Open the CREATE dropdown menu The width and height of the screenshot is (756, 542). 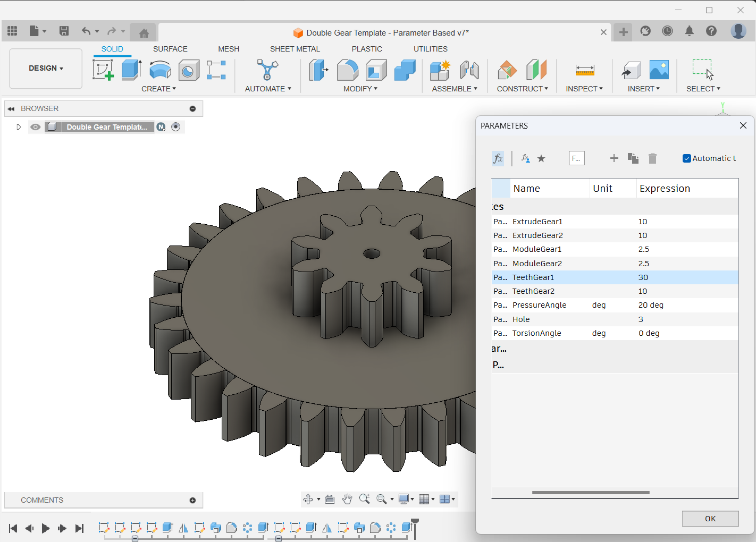[x=159, y=88]
